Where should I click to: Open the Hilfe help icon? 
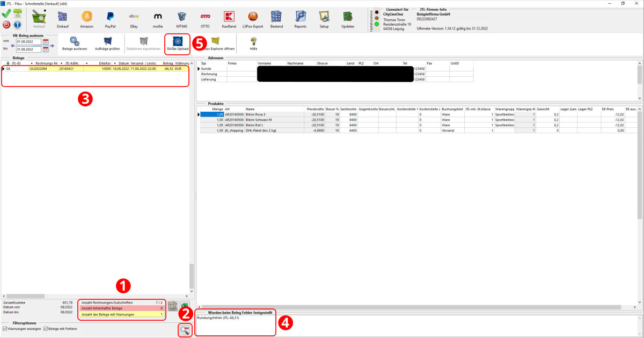point(253,43)
